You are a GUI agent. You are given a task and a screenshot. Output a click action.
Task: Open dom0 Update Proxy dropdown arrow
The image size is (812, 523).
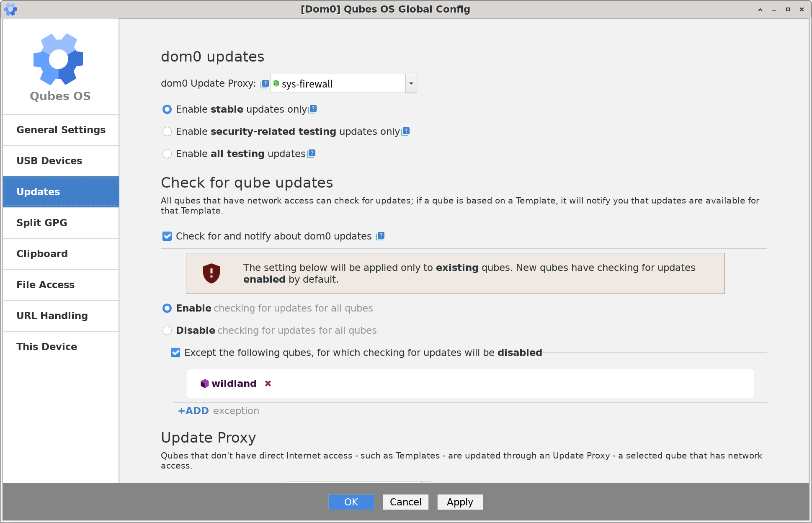[x=411, y=84]
